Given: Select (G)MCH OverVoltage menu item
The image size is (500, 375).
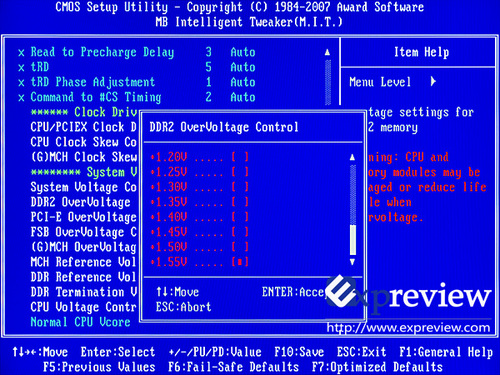Looking at the screenshot, I should [84, 247].
